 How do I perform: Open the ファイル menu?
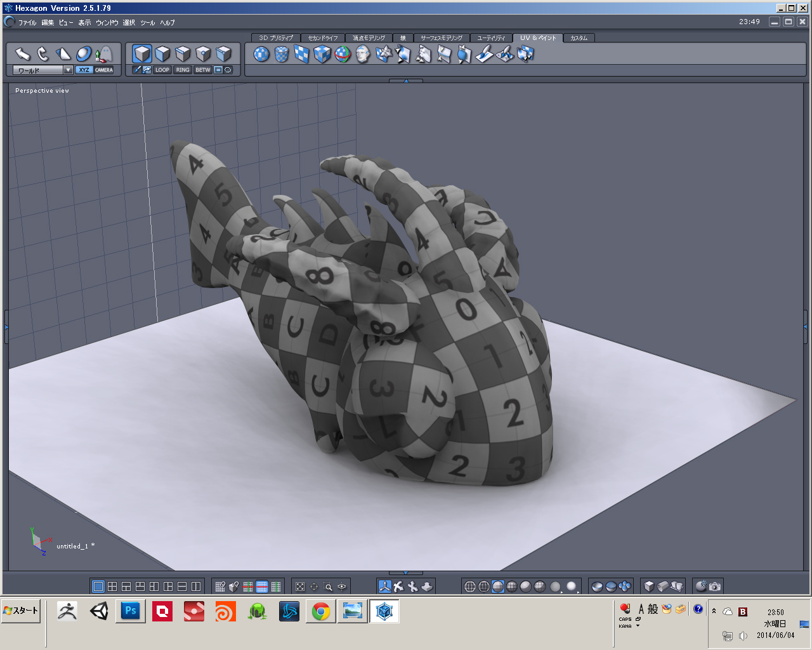pos(27,22)
